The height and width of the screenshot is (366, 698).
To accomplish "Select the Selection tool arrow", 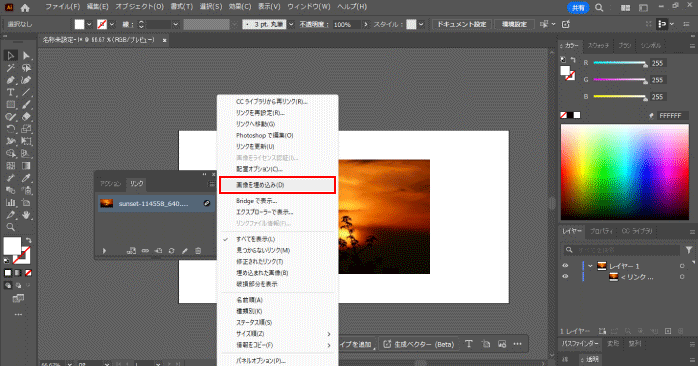I will (11, 56).
